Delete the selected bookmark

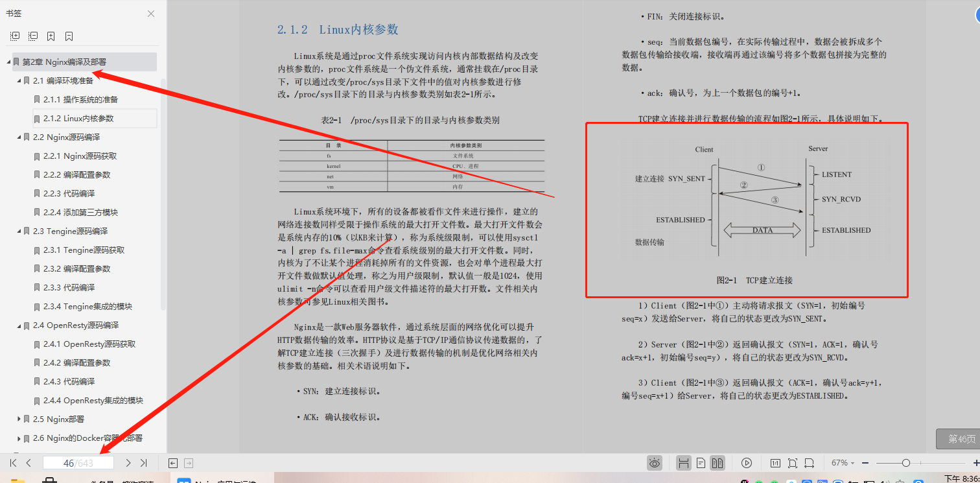69,36
